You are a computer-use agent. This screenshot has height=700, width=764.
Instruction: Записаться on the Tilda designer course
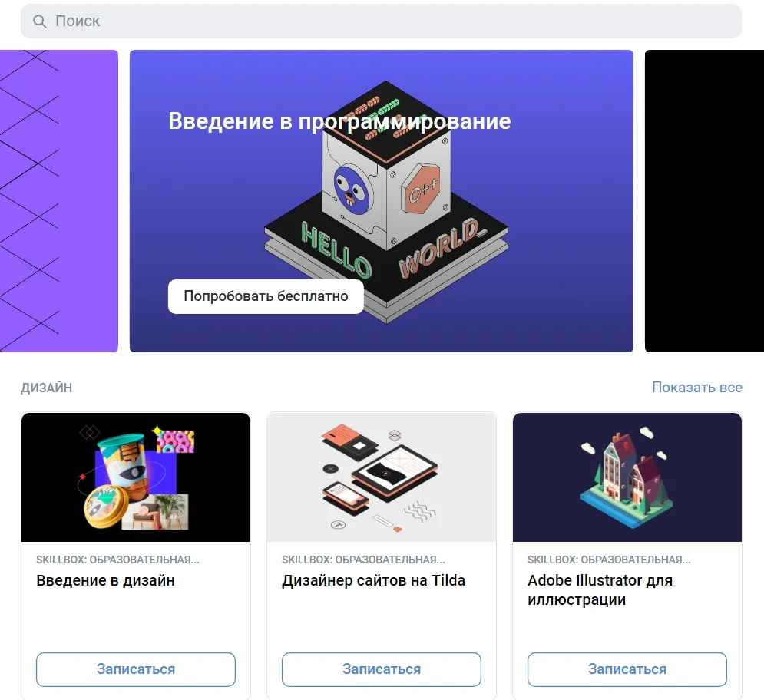[x=382, y=669]
